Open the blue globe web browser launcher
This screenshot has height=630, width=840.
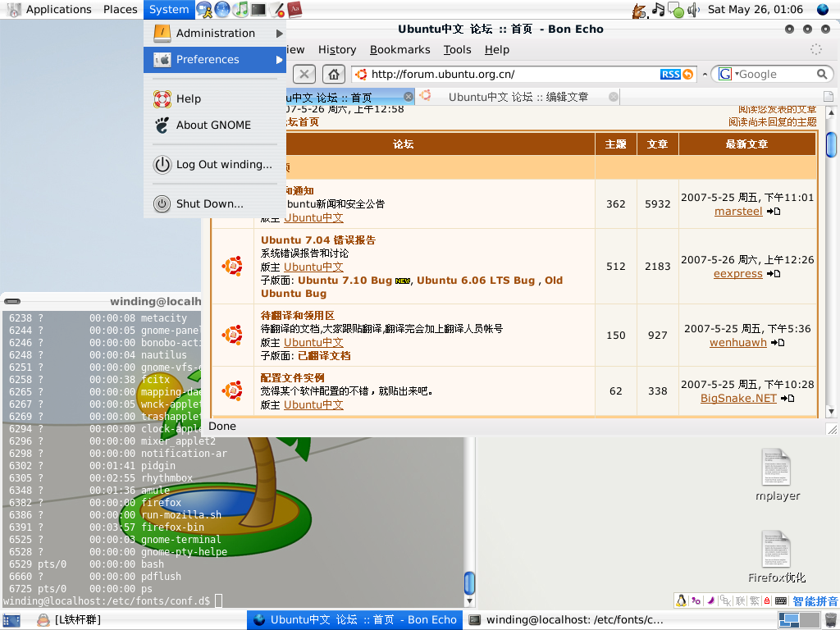coord(221,9)
